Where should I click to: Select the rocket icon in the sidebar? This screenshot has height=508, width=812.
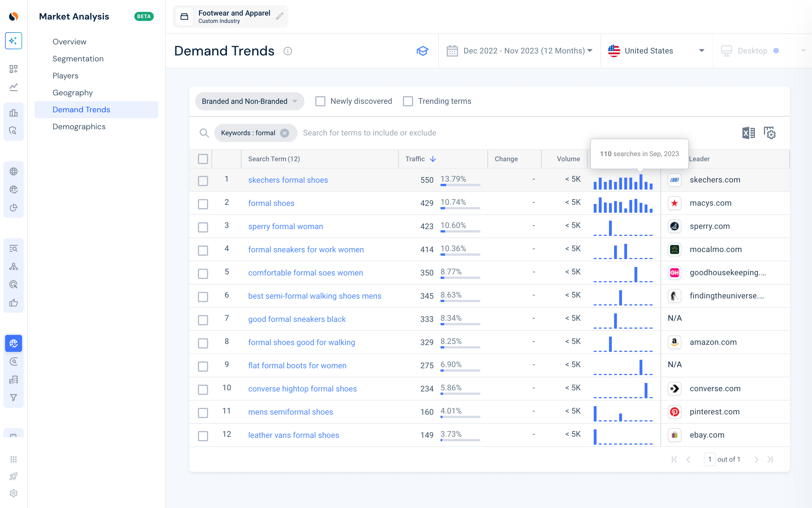point(14,476)
